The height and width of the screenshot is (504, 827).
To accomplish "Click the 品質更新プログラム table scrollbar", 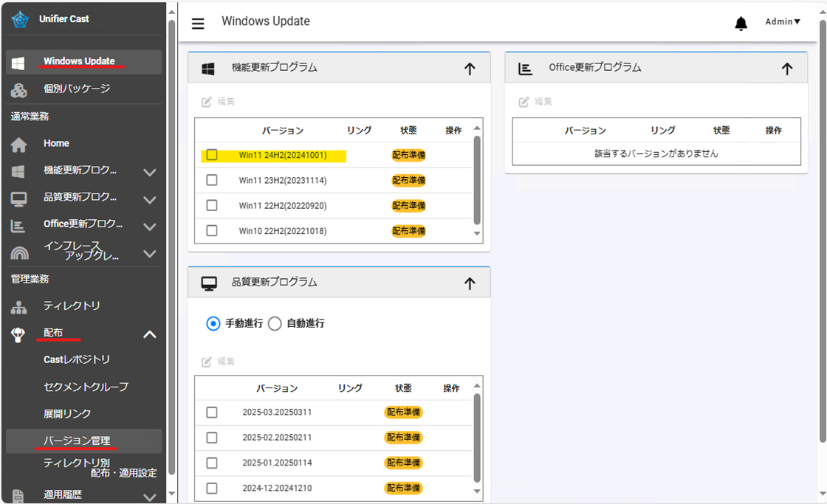I will pos(477,438).
